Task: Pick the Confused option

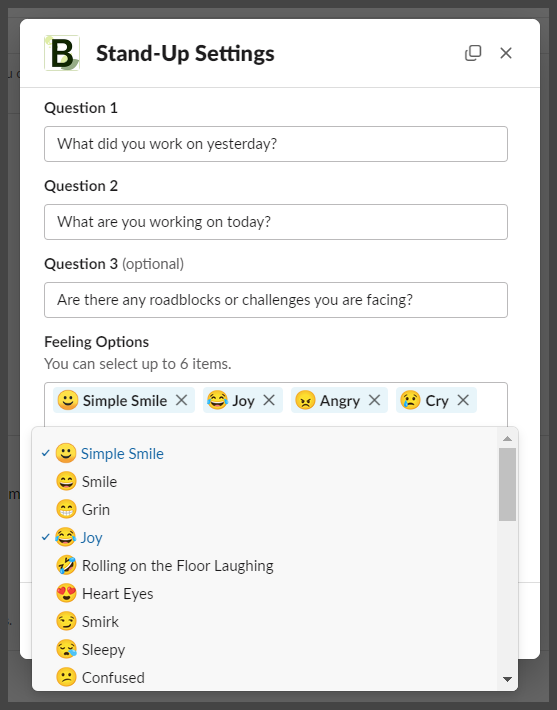Action: tap(264, 678)
